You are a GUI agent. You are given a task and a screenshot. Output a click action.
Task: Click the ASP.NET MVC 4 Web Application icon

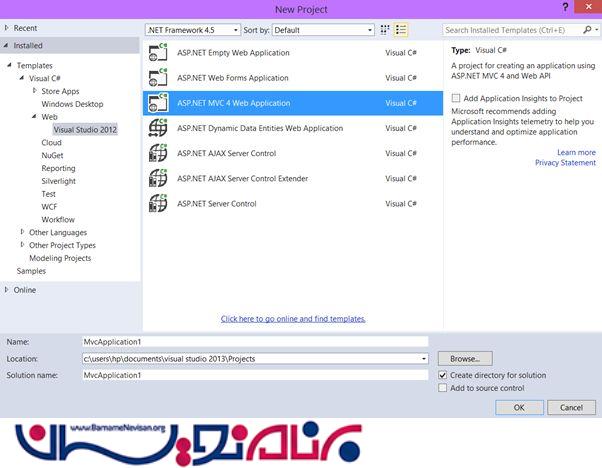pos(158,103)
